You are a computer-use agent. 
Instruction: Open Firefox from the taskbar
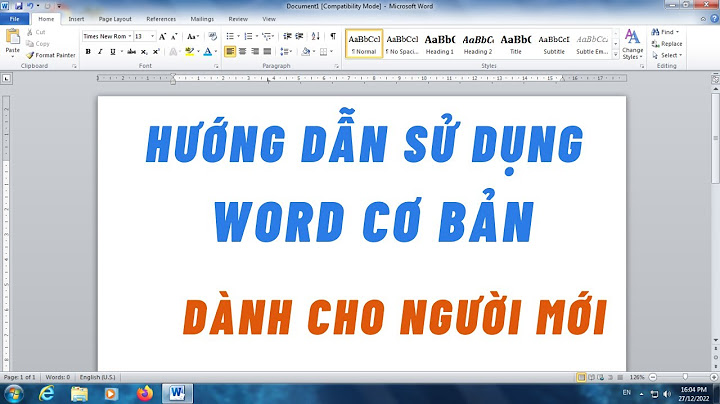click(x=145, y=393)
